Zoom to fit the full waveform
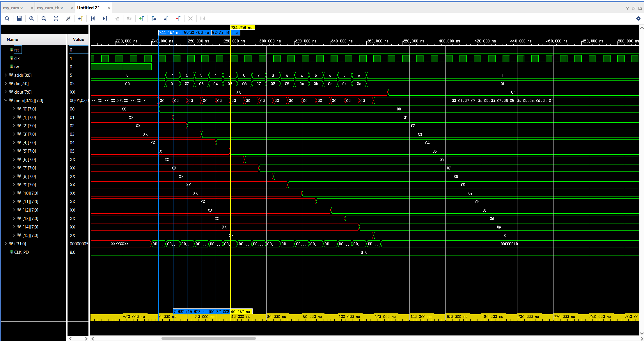 coord(56,19)
